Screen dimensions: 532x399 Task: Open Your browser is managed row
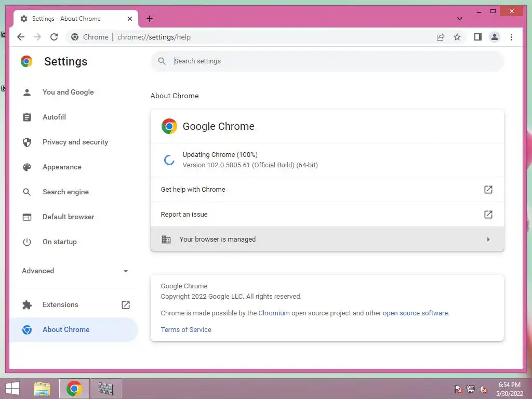point(327,239)
